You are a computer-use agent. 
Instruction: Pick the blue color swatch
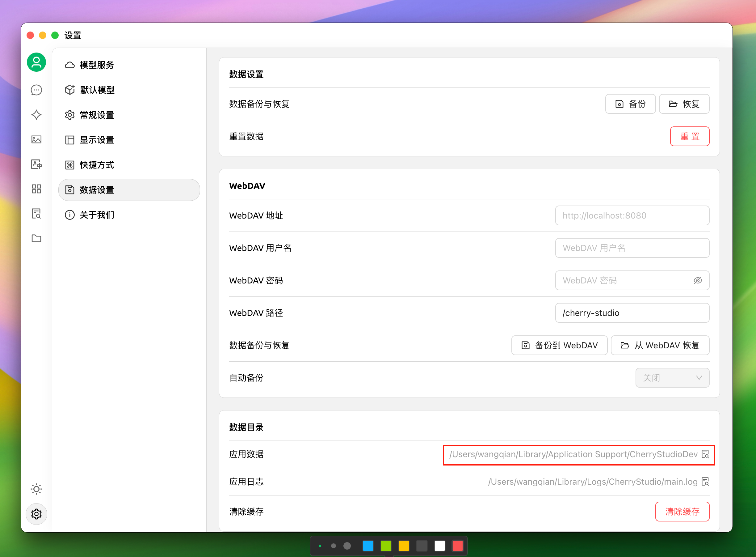click(368, 546)
